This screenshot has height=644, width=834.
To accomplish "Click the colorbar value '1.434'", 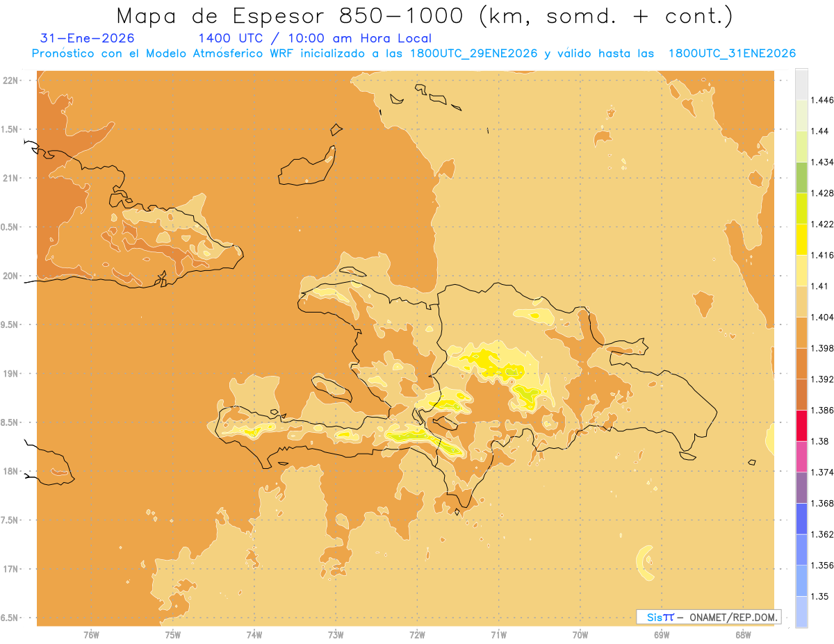I will (x=823, y=162).
